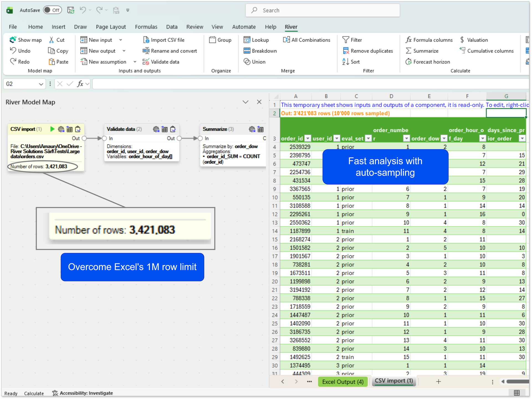The width and height of the screenshot is (532, 399).
Task: Click the Union button
Action: coord(255,62)
